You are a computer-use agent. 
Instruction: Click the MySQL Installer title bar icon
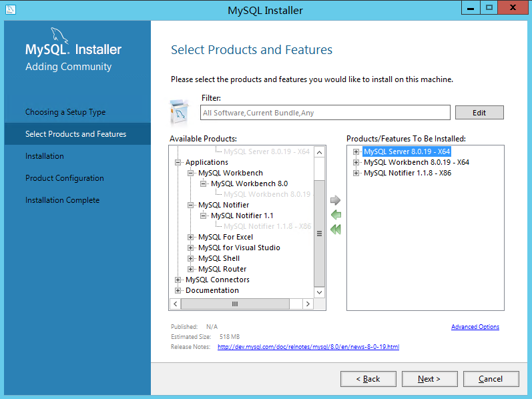(x=11, y=9)
